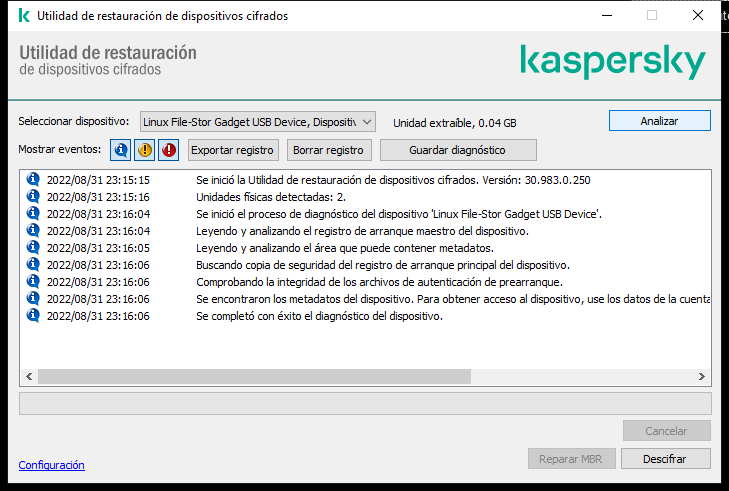This screenshot has height=491, width=729.
Task: Click the info icon of the first log entry
Action: [33, 179]
